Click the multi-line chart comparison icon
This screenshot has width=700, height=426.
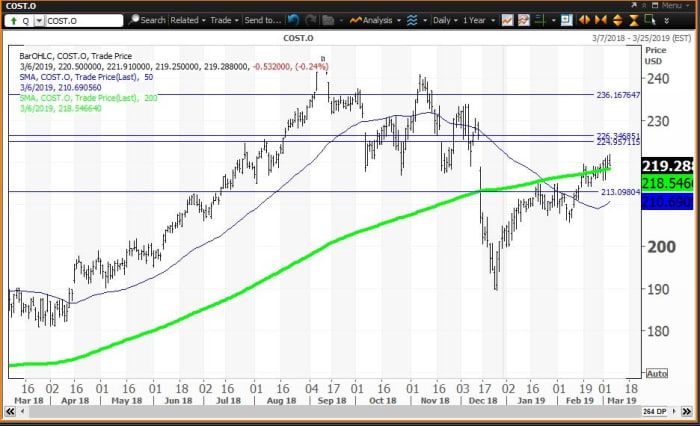(x=524, y=20)
